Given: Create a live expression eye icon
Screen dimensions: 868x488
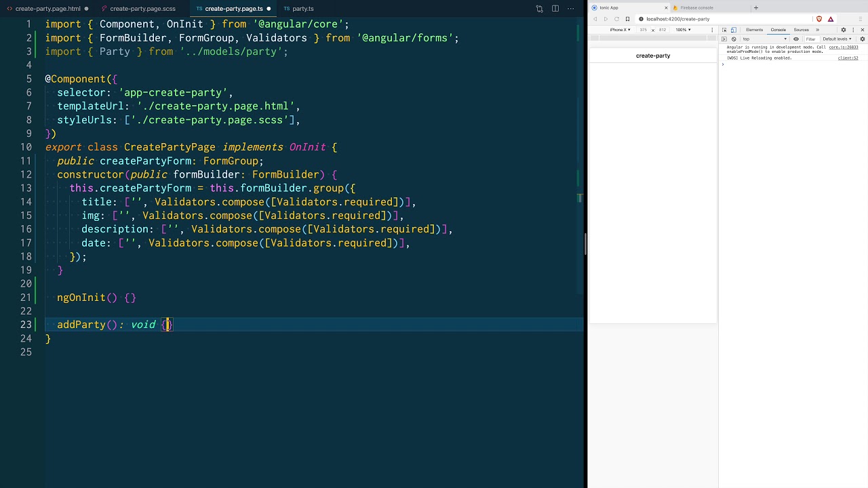Looking at the screenshot, I should point(796,39).
